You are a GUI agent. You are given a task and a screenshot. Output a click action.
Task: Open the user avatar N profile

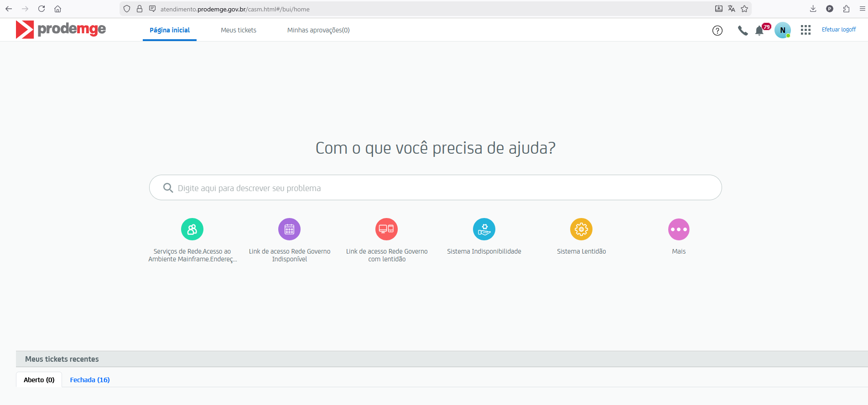[783, 30]
